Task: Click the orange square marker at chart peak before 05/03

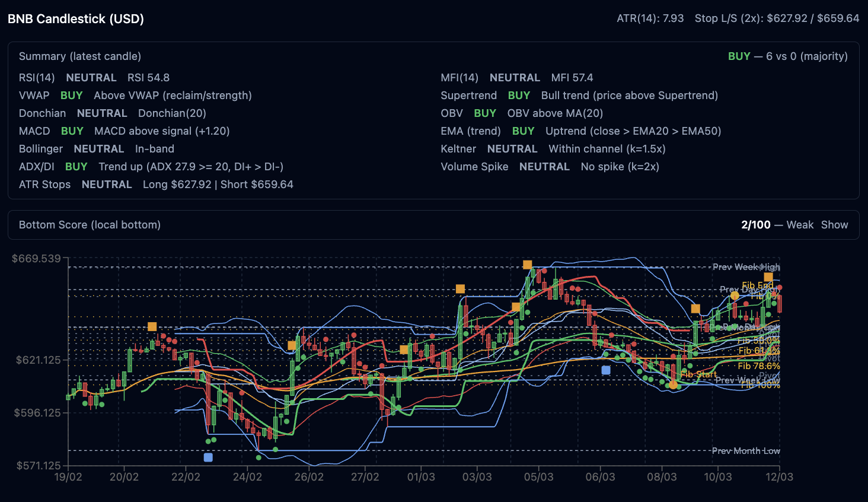Action: pos(527,265)
